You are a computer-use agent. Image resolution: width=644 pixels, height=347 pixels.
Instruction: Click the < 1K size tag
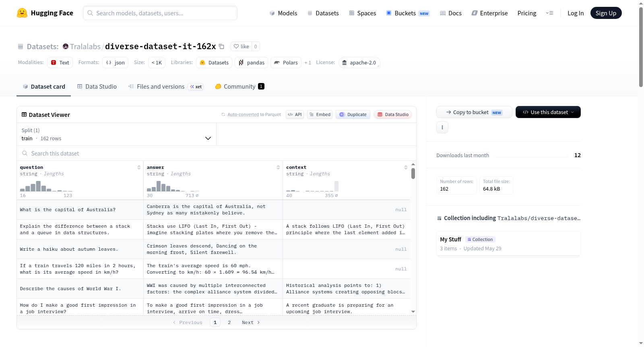click(x=157, y=62)
